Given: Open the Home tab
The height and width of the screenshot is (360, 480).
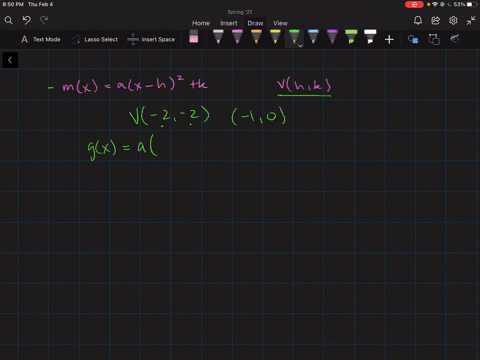Looking at the screenshot, I should (201, 23).
